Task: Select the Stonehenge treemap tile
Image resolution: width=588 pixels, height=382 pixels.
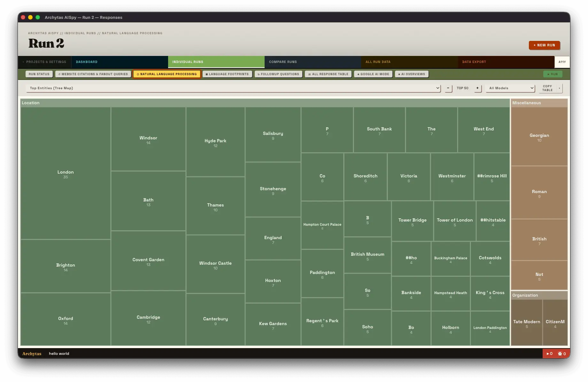Action: pyautogui.click(x=273, y=190)
